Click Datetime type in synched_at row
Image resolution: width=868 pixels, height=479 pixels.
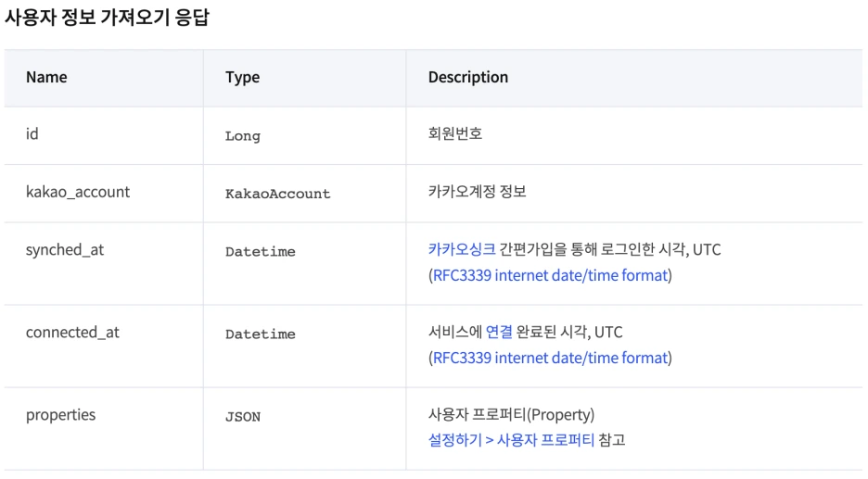coord(261,252)
